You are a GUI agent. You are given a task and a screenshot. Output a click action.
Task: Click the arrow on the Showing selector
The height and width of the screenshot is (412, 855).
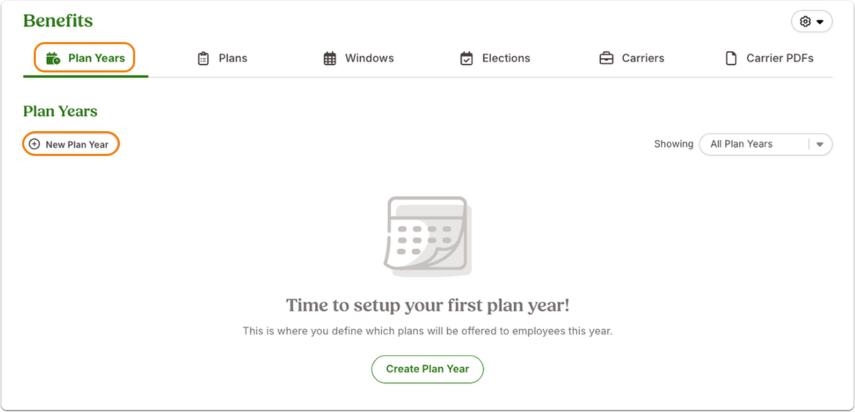[x=820, y=144]
